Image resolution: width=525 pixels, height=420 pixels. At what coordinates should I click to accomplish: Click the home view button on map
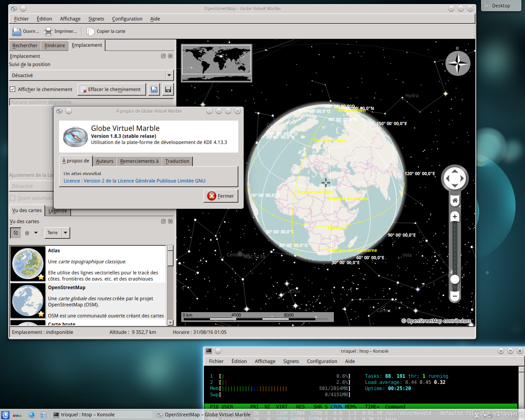coord(455,201)
